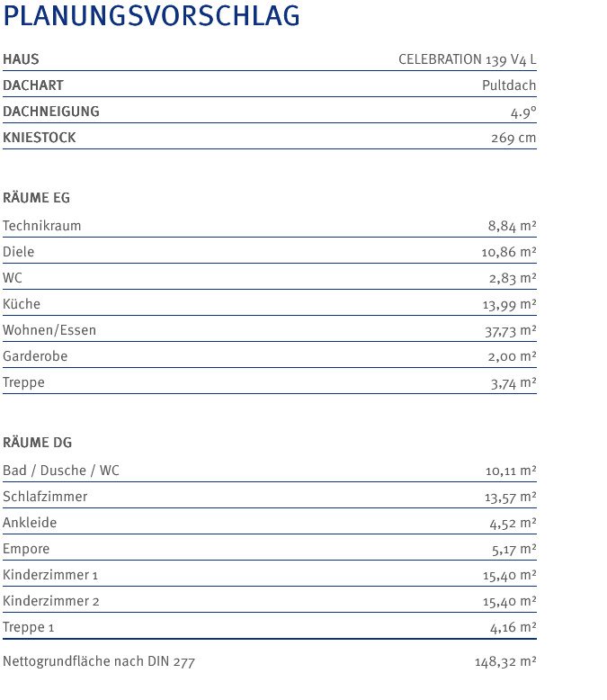
Task: Select the Schlafzimmer room label
Action: pyautogui.click(x=45, y=497)
